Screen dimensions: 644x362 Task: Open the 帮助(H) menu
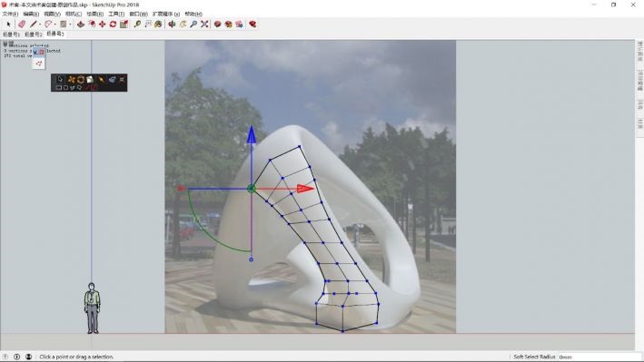(x=193, y=14)
